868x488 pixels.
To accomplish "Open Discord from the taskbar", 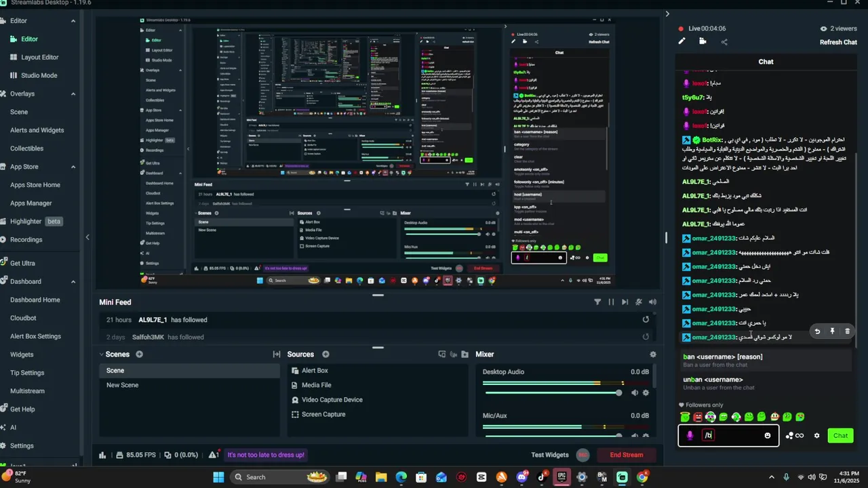I will point(521,477).
